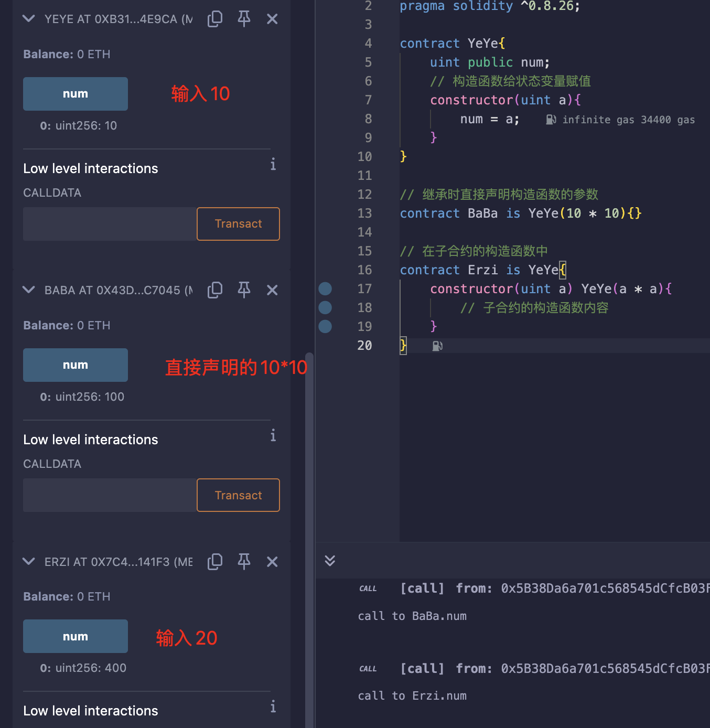Click Transact under YEYE low level interactions
Viewport: 710px width, 728px height.
(238, 224)
